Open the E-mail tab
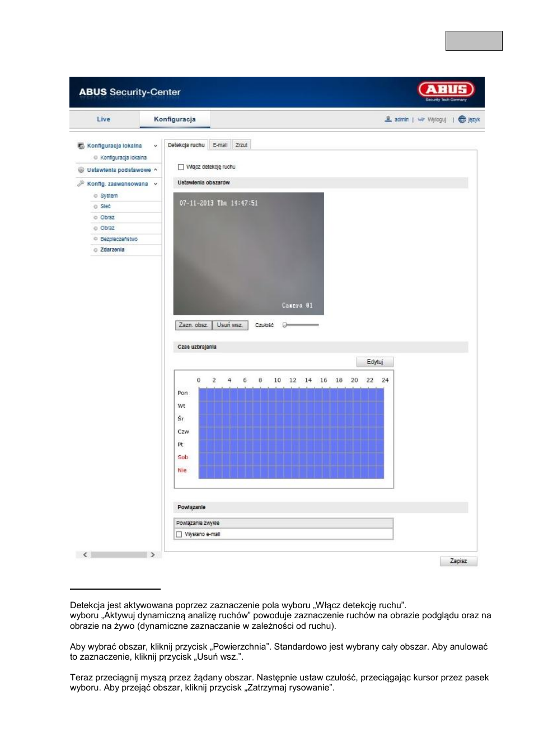Image resolution: width=534 pixels, height=756 pixels. pos(220,145)
